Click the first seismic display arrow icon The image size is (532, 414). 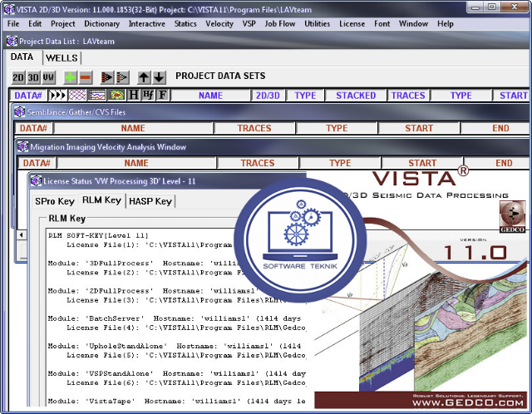pos(107,77)
